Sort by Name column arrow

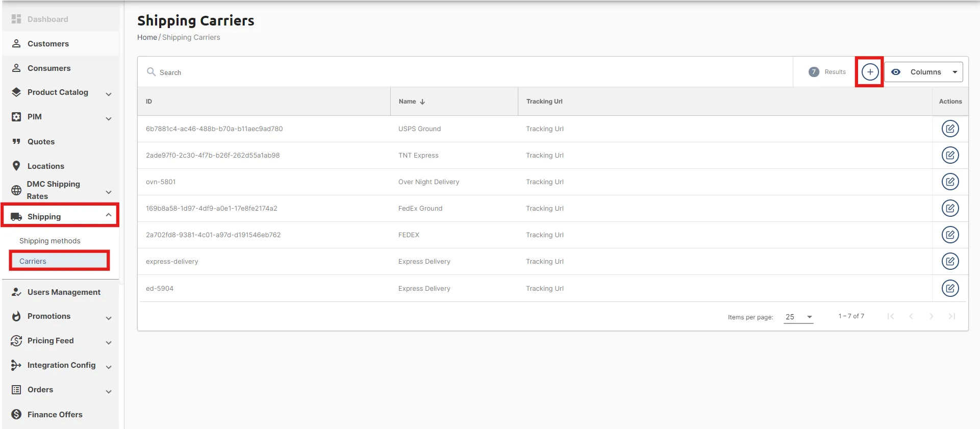tap(422, 102)
